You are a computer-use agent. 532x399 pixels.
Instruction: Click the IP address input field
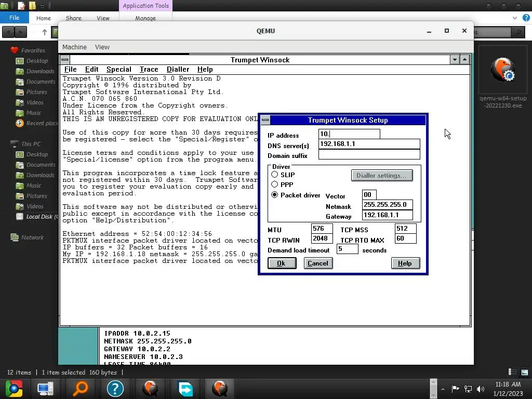[x=349, y=134]
